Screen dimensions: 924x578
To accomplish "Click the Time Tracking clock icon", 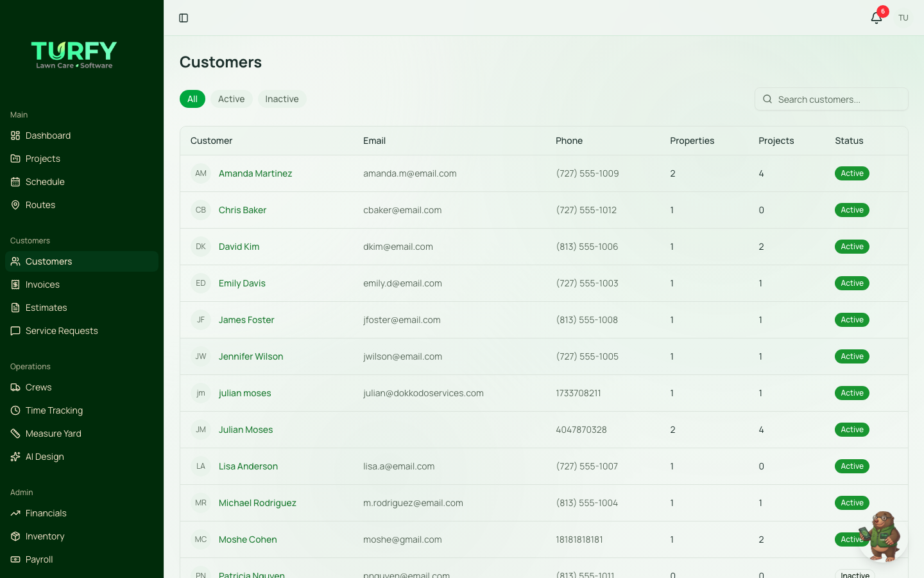I will 15,410.
